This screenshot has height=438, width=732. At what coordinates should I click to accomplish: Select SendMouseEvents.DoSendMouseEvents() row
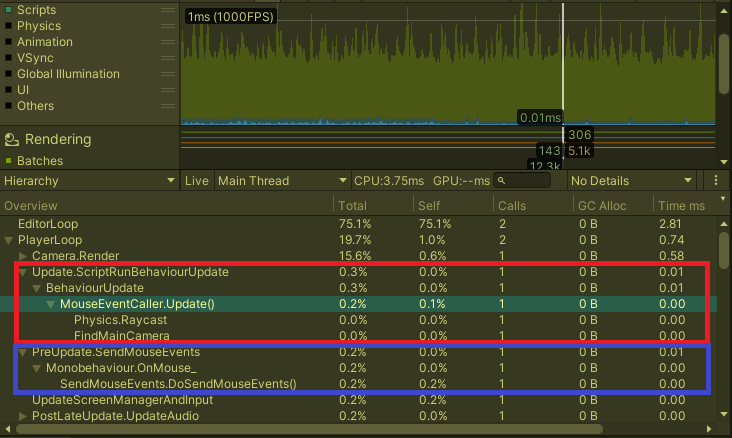(x=358, y=384)
